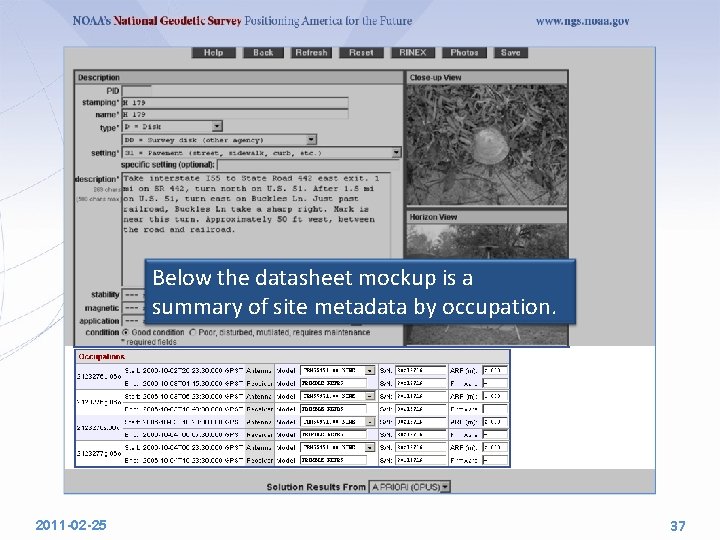
Task: Click the specific setting optional field
Action: click(x=309, y=165)
